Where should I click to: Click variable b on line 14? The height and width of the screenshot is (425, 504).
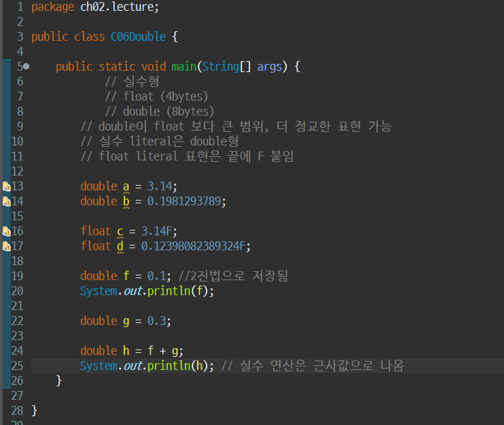click(x=126, y=201)
